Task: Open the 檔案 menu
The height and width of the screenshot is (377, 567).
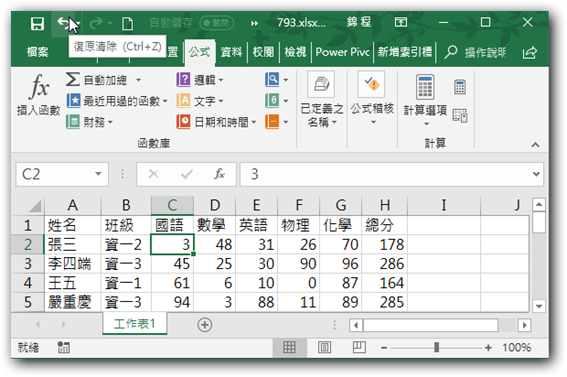Action: 38,52
